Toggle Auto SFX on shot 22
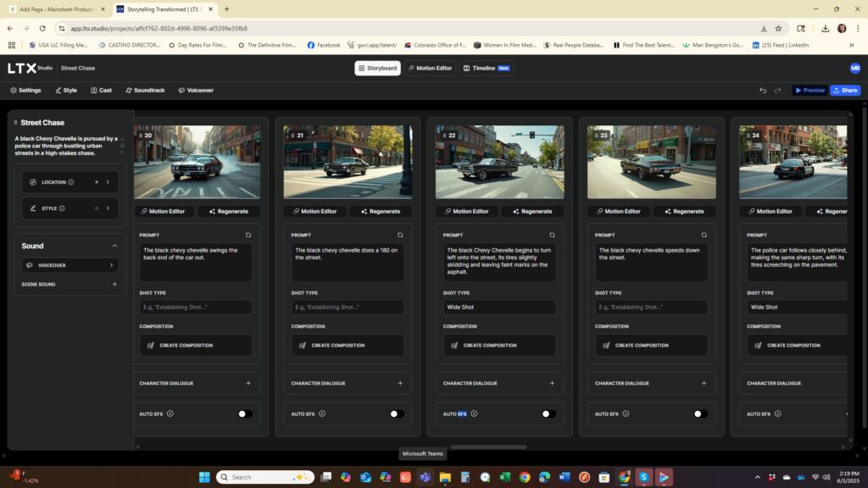Viewport: 868px width, 488px height. point(548,414)
